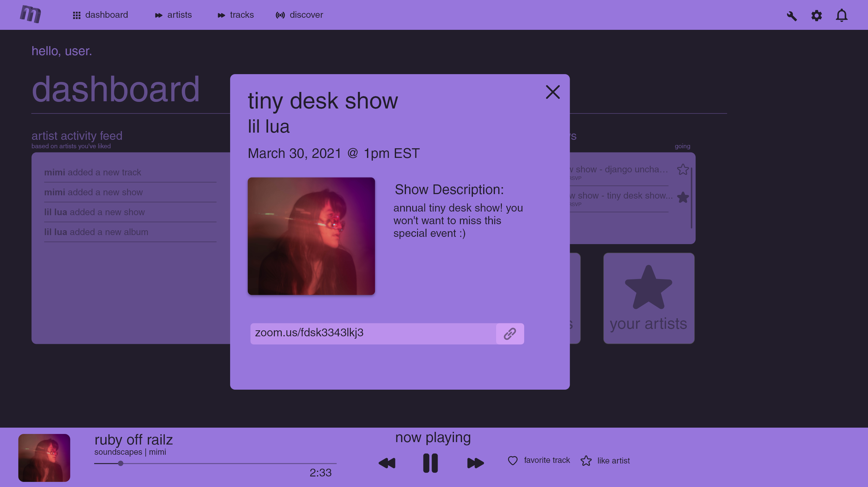Click the 'm' logo in the header
The height and width of the screenshot is (487, 868).
coord(30,14)
